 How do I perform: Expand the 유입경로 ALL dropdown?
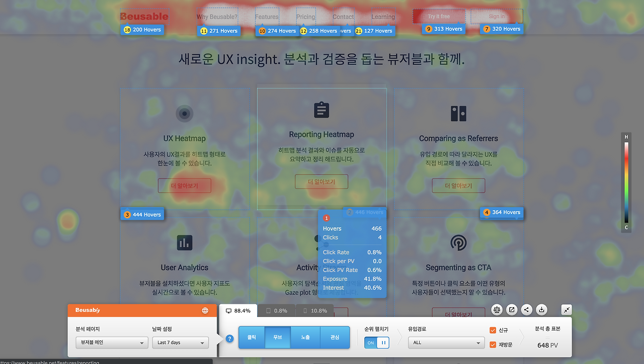tap(447, 342)
